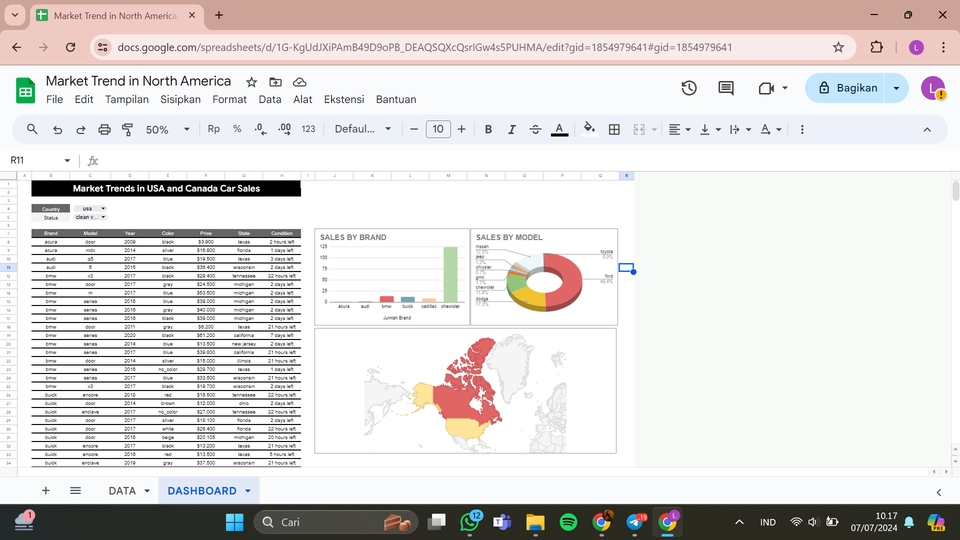The image size is (960, 540).
Task: Toggle bold formatting
Action: click(x=488, y=129)
